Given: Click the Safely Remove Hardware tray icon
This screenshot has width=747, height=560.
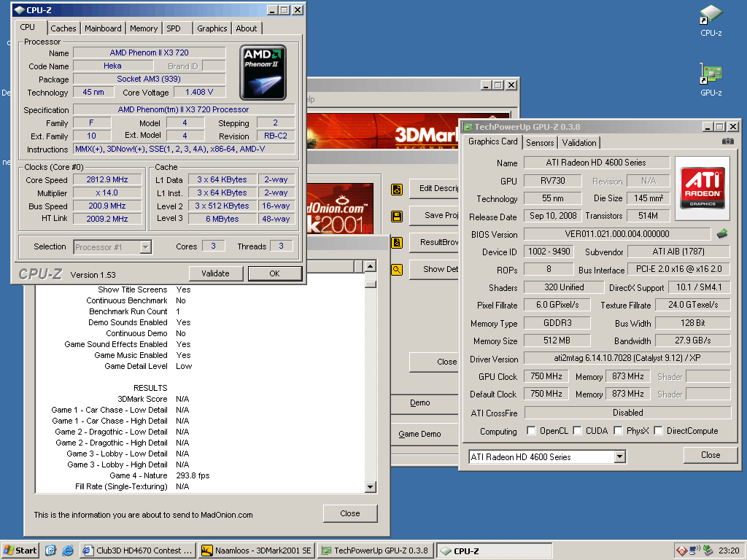Looking at the screenshot, I should coord(707,551).
